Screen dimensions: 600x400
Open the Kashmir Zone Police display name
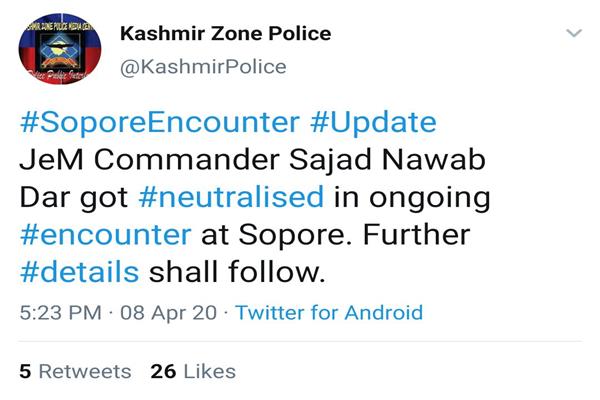point(225,33)
